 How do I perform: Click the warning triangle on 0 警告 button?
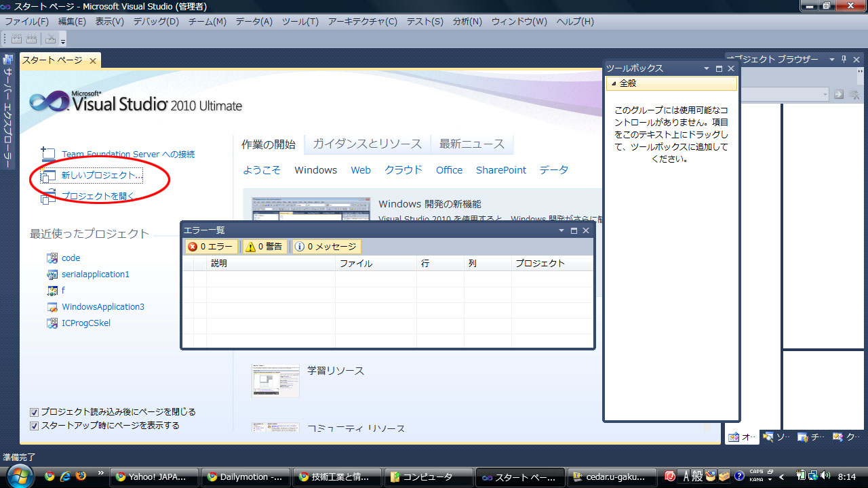[x=250, y=247]
